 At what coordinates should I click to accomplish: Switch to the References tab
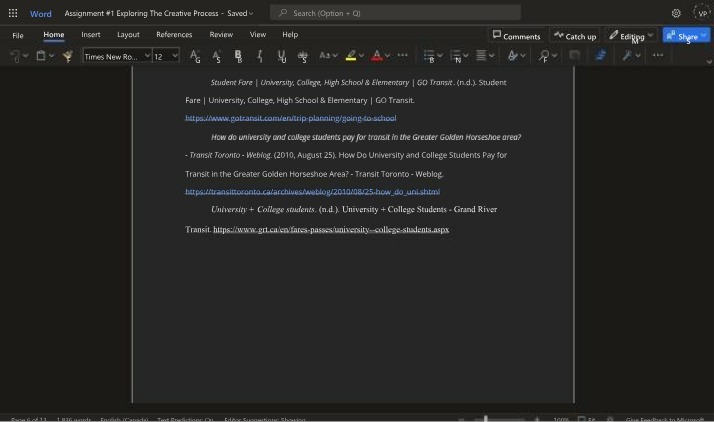coord(174,35)
